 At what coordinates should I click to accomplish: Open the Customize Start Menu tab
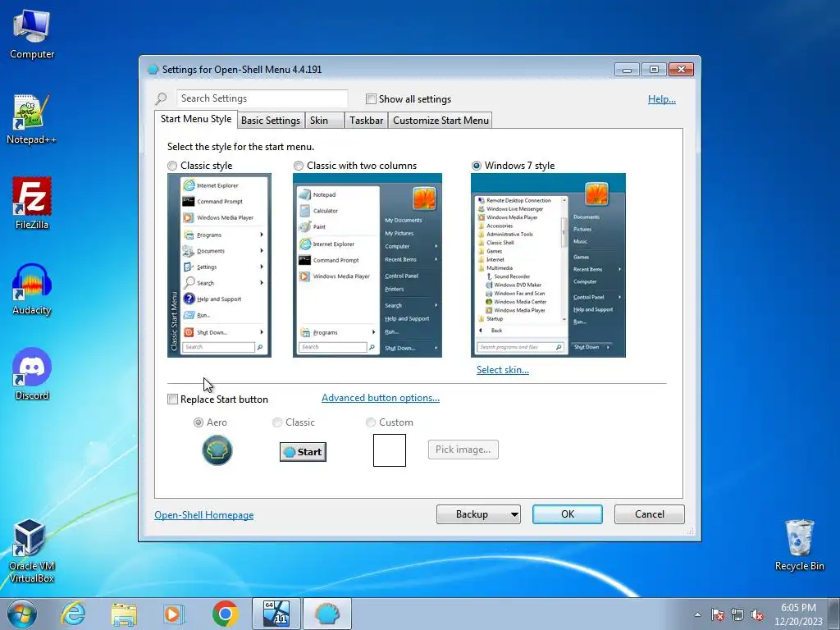click(441, 120)
